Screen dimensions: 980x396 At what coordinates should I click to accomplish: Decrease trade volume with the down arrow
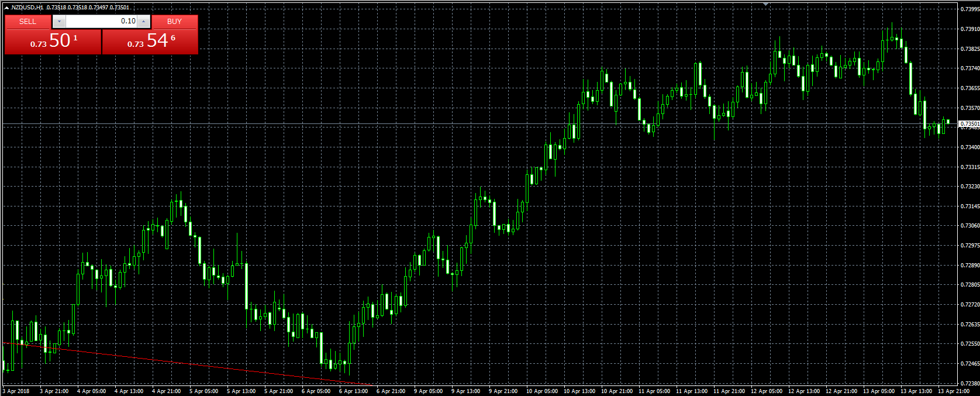(x=59, y=22)
